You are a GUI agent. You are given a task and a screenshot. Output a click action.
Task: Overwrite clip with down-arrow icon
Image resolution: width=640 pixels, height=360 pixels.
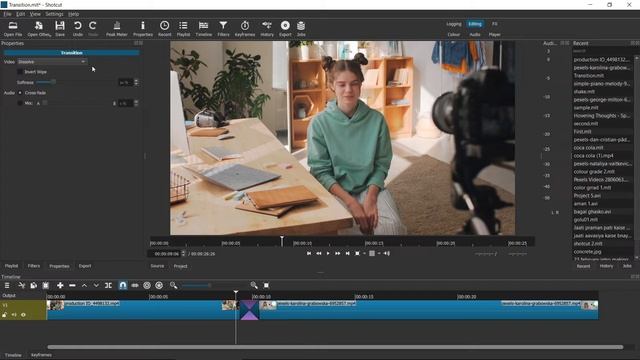coord(96,285)
